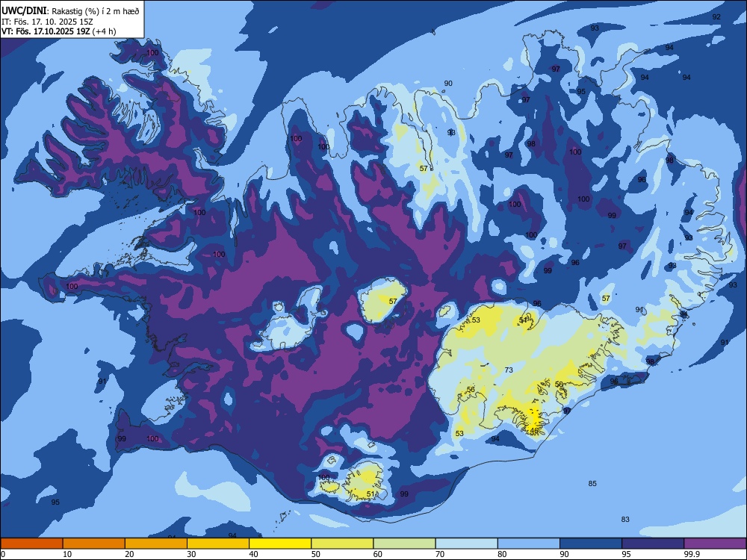
Task: Click the 'IT: Fös. 17. 10. 2025 15Z' line
Action: [46, 22]
